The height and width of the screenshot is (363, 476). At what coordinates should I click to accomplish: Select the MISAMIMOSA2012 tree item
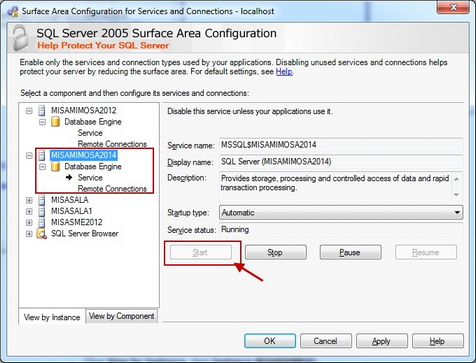pyautogui.click(x=84, y=110)
